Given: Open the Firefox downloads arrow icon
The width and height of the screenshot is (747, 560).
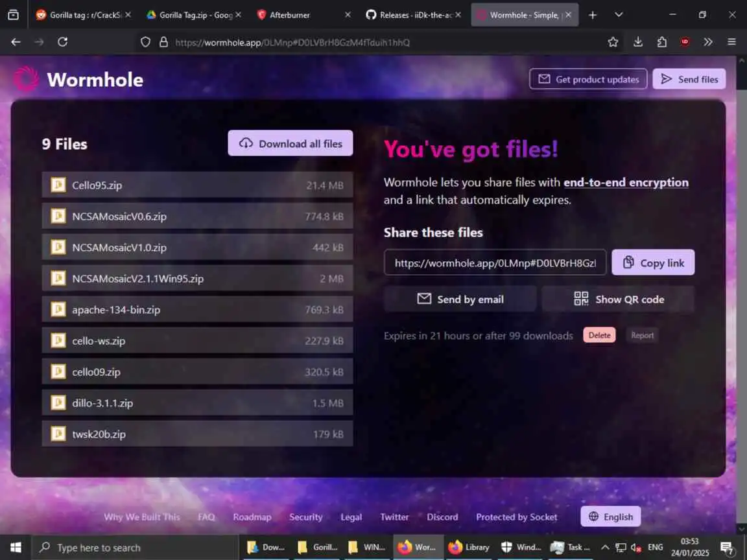Looking at the screenshot, I should [638, 42].
